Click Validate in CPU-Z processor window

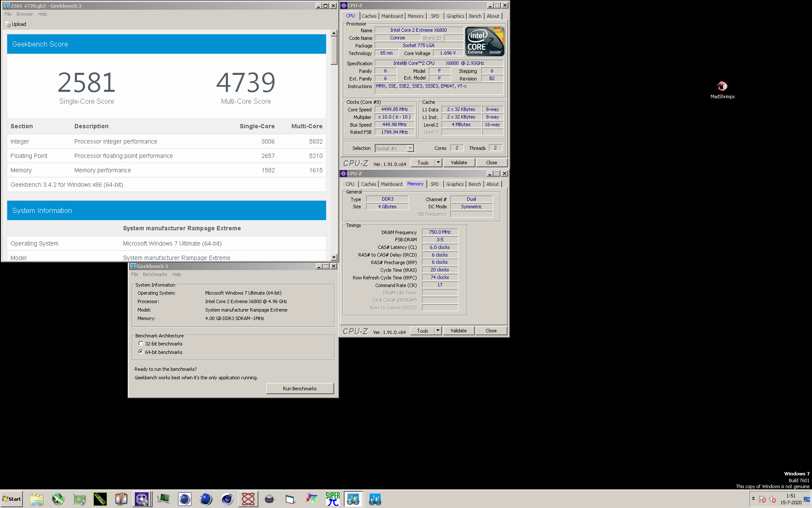pos(459,163)
